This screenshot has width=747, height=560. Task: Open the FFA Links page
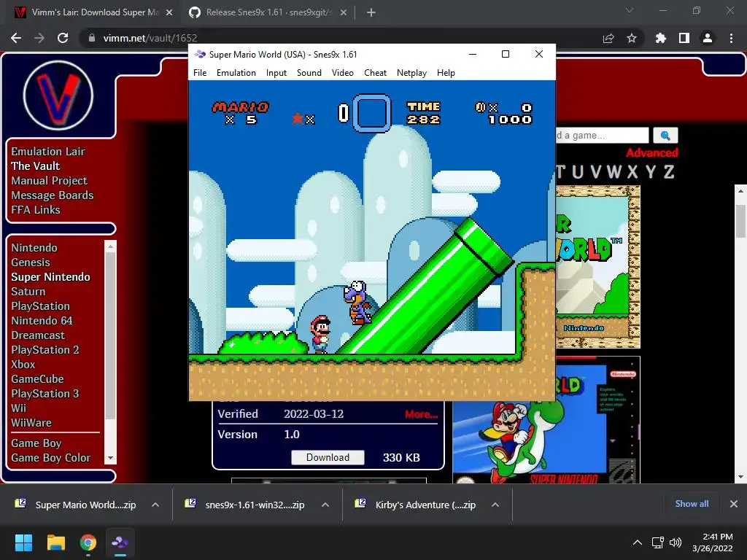(36, 210)
